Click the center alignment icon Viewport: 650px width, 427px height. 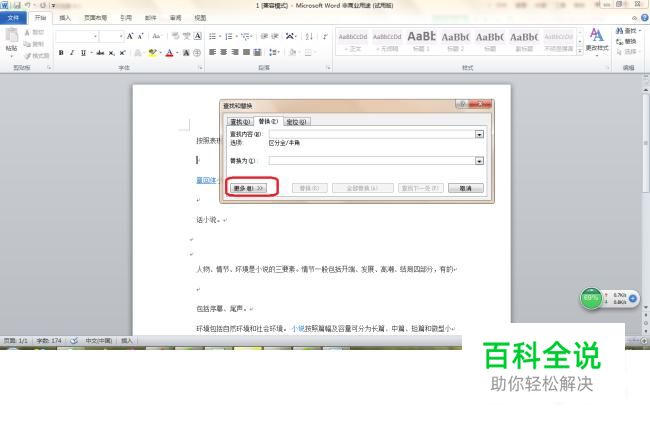(223, 52)
